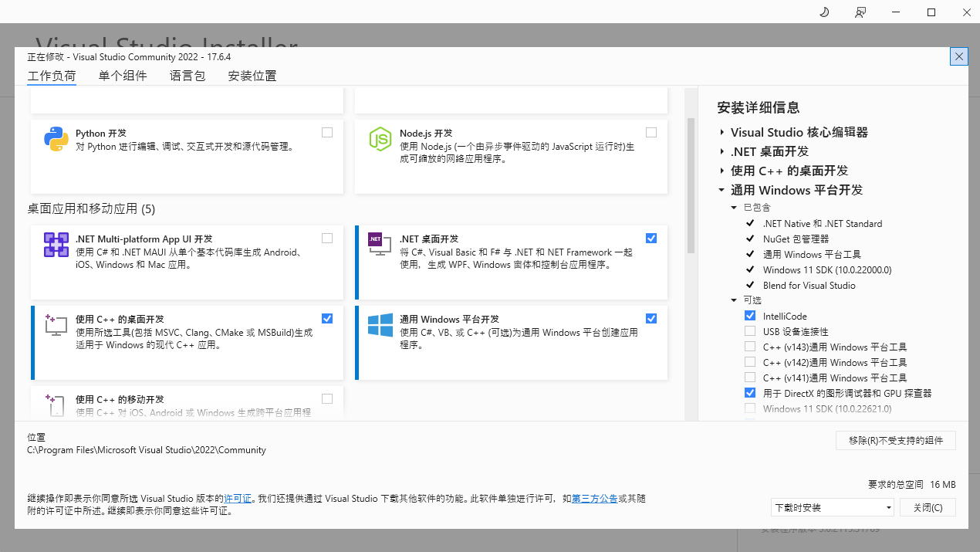Image resolution: width=980 pixels, height=552 pixels.
Task: Expand .NET 桌面开发 in install details
Action: (721, 152)
